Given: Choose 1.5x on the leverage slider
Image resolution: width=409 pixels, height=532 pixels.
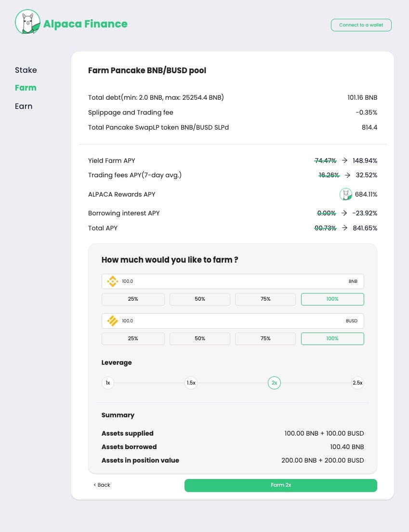Looking at the screenshot, I should (191, 383).
